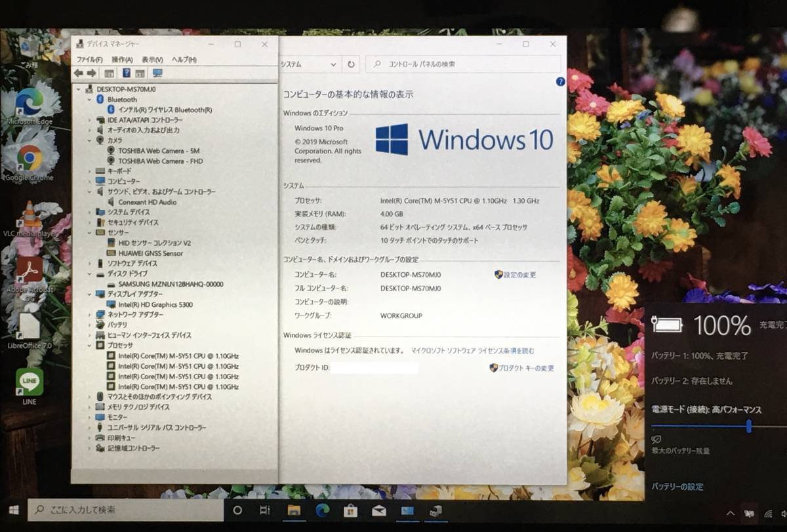
Task: Click refresh button beside address bar
Action: [351, 64]
